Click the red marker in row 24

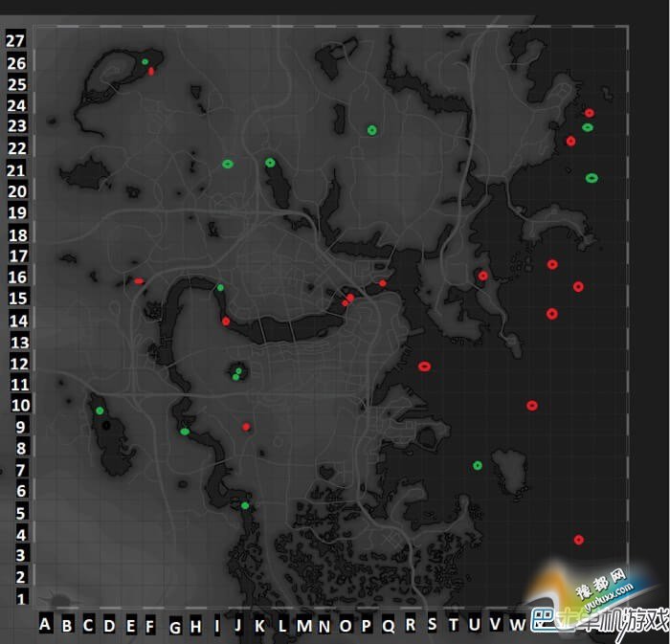[x=590, y=113]
